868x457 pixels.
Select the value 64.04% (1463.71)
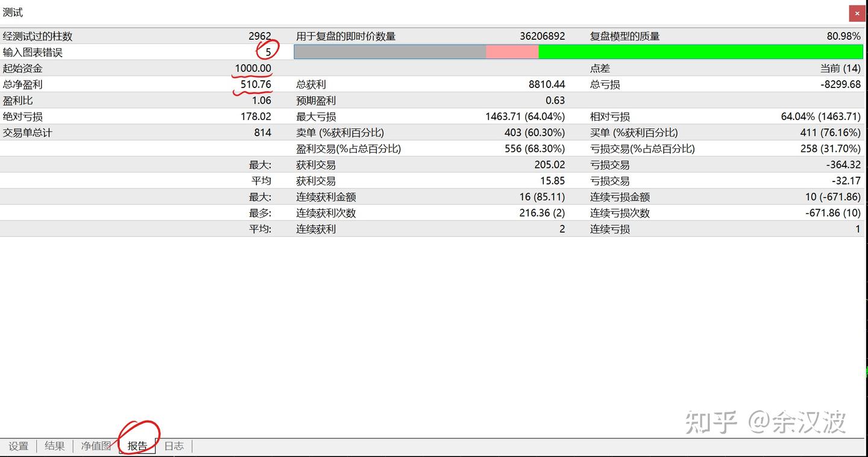821,117
